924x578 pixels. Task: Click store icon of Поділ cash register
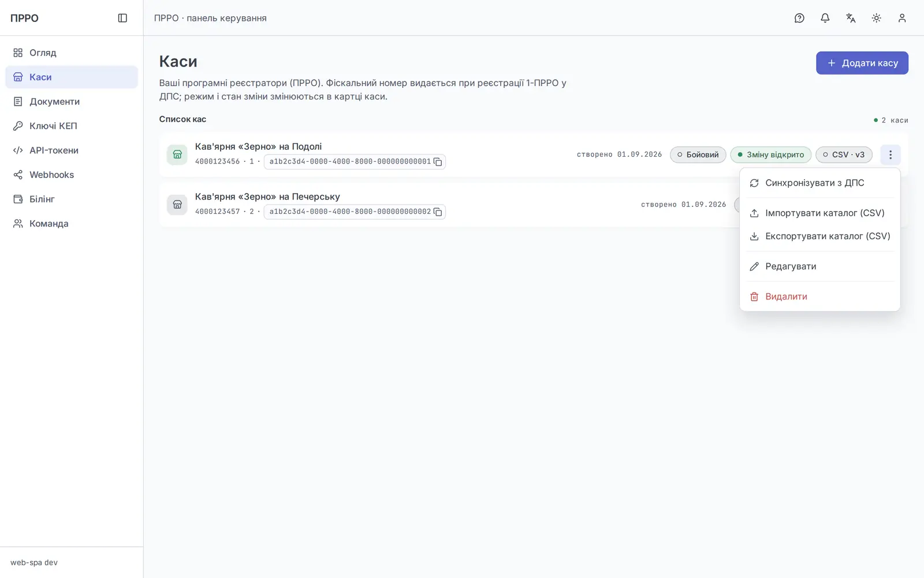[177, 154]
